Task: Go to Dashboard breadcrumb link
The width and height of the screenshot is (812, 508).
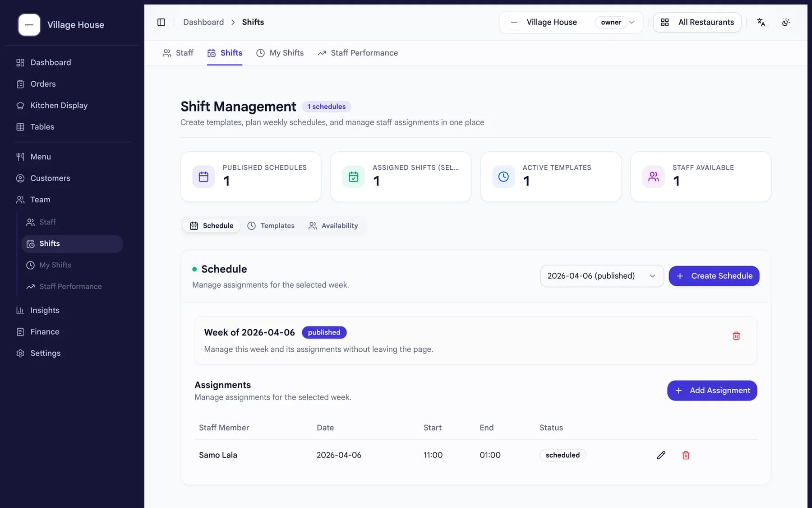Action: point(203,22)
